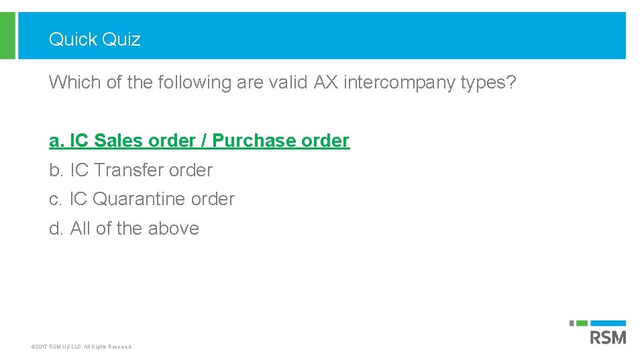The width and height of the screenshot is (644, 362).
Task: Select the green accent bar beside header
Action: click(7, 36)
